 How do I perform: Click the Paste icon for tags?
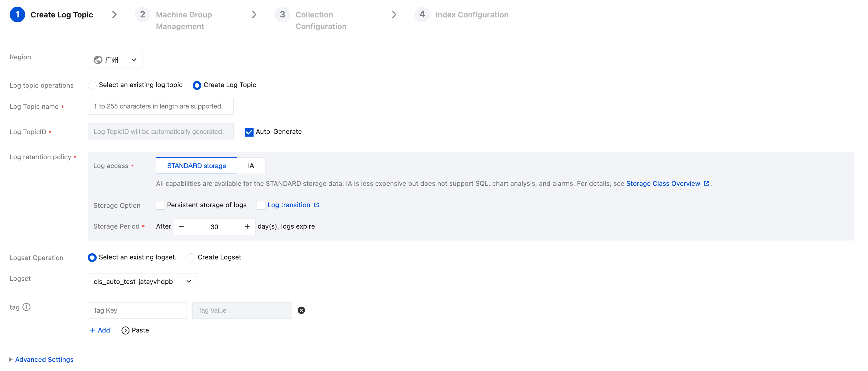pos(125,330)
